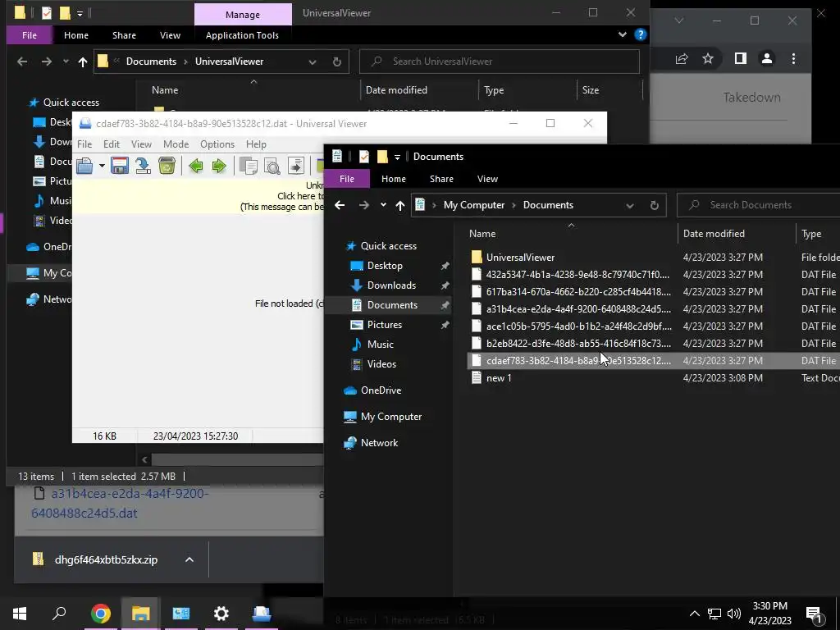
Task: Open browser profile avatar icon
Action: coord(767,58)
